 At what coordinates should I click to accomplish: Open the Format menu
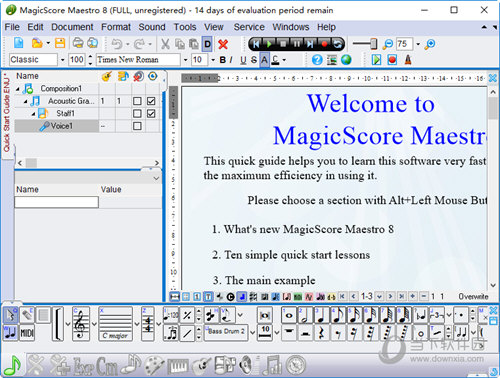(116, 27)
